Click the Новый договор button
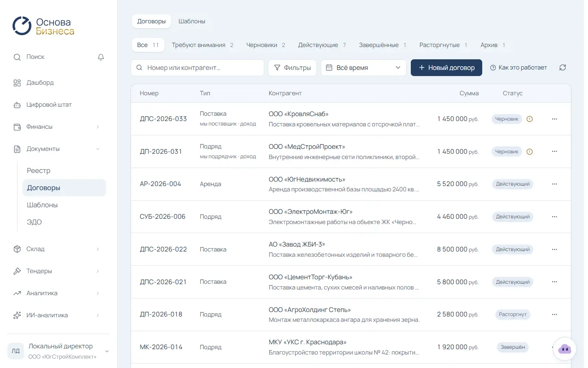 [x=446, y=67]
